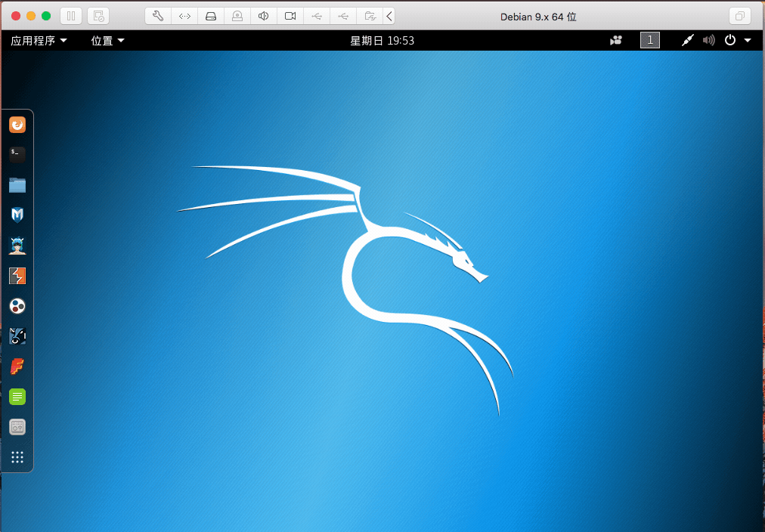
Task: Collapse the device toolbar chevron
Action: click(x=389, y=16)
